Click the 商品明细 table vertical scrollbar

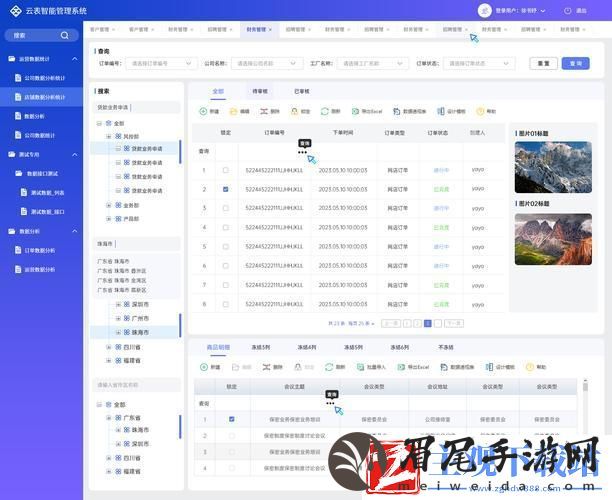coord(585,406)
